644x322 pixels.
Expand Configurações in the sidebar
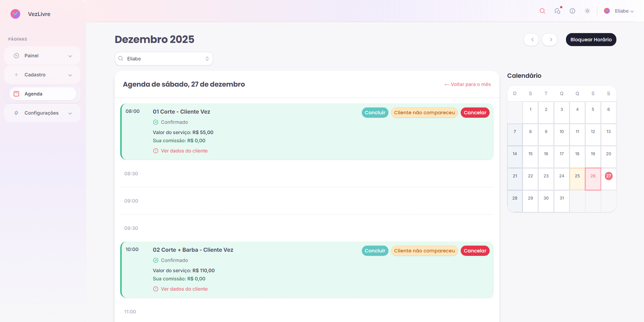point(42,113)
